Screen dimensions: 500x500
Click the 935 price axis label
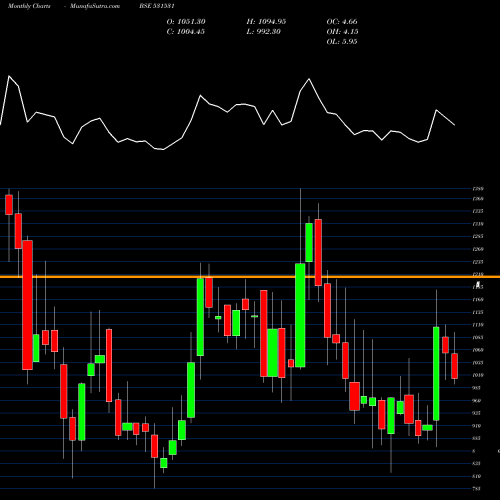pyautogui.click(x=477, y=413)
